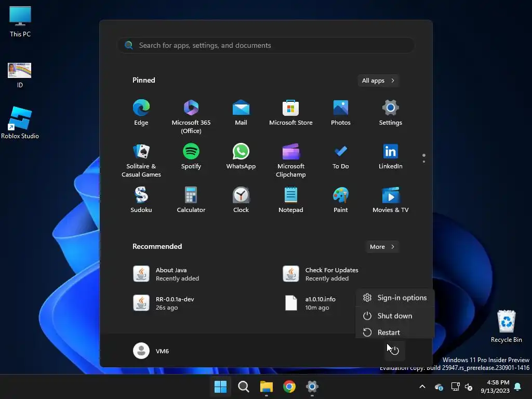
Task: Launch the Photos app
Action: 341,113
